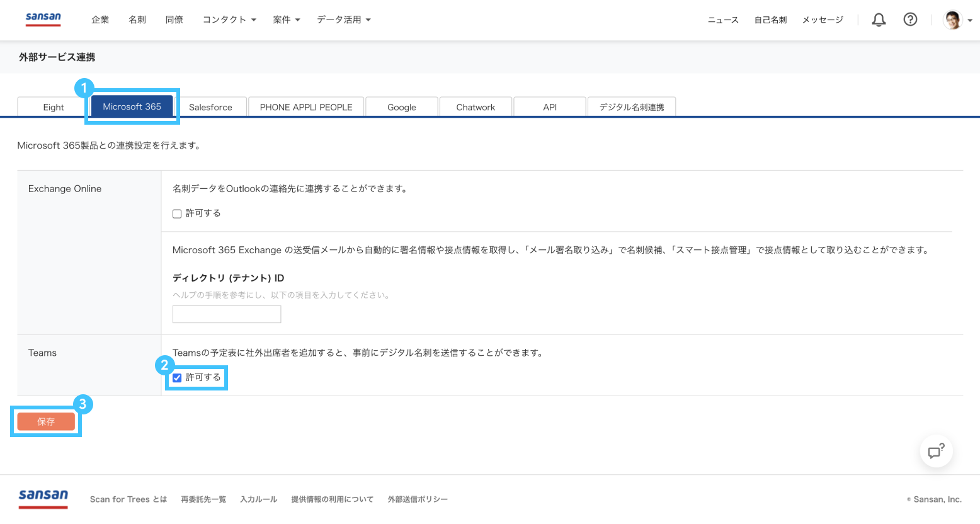This screenshot has width=980, height=524.
Task: Open the help question mark icon
Action: (x=910, y=20)
